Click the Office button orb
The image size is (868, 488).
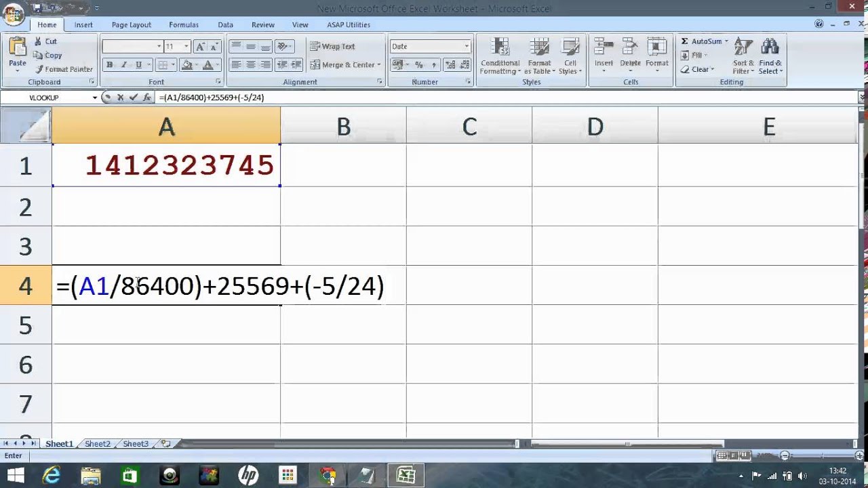point(13,13)
